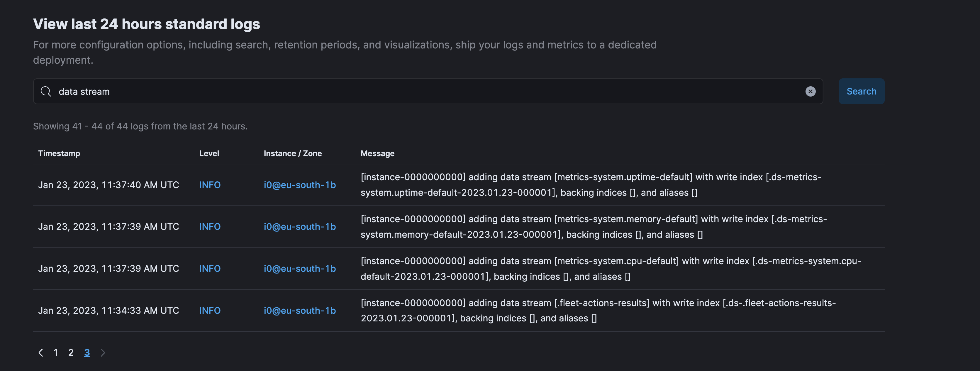Sort logs by the Timestamp column
Screen dimensions: 980x371
click(59, 153)
